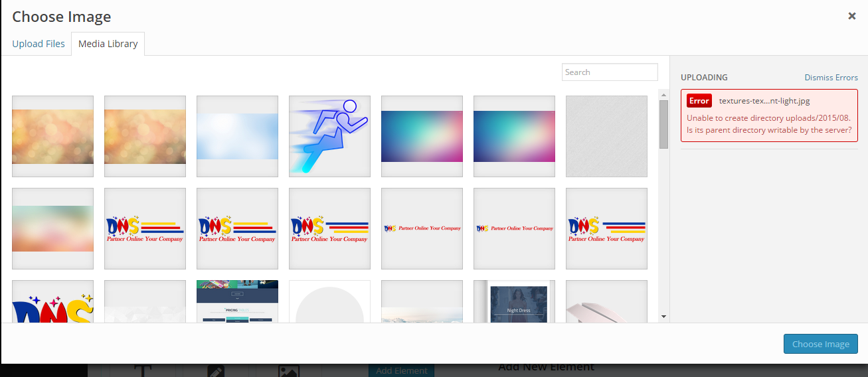Image resolution: width=868 pixels, height=377 pixels.
Task: Select the Night Dress image
Action: (514, 301)
